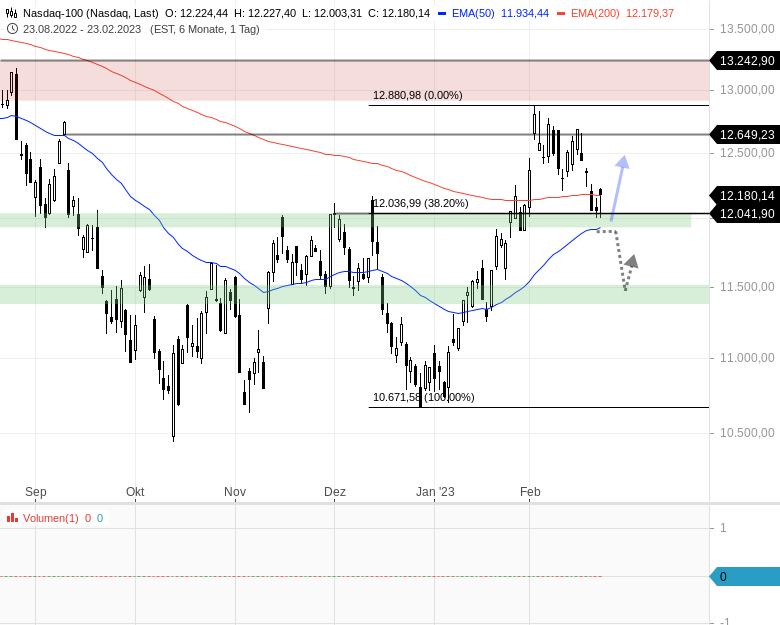Click the 13.242,90 price level tag

coord(745,61)
